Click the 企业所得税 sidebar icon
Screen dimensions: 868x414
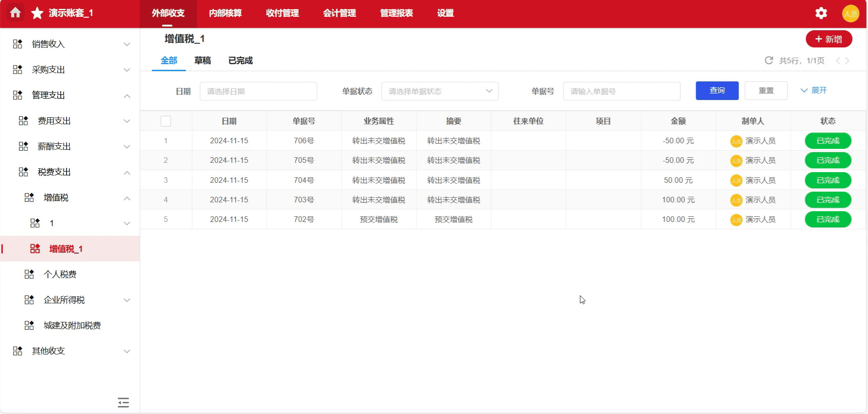[29, 300]
